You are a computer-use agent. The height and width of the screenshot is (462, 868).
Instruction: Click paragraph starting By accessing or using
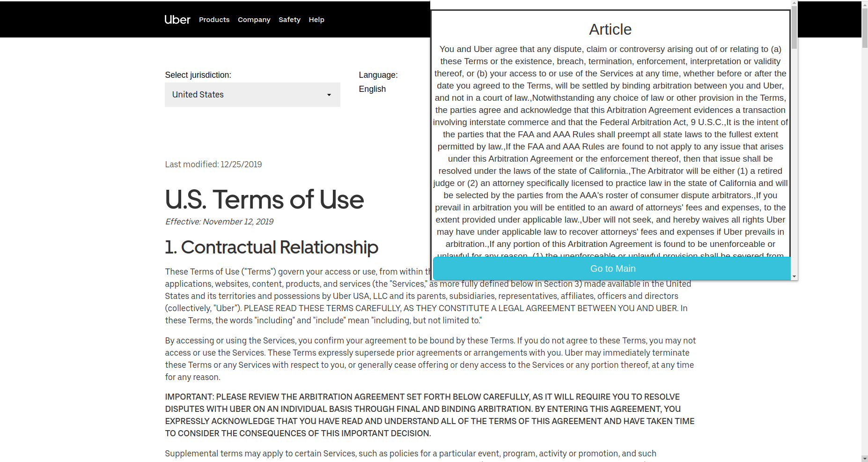point(430,359)
